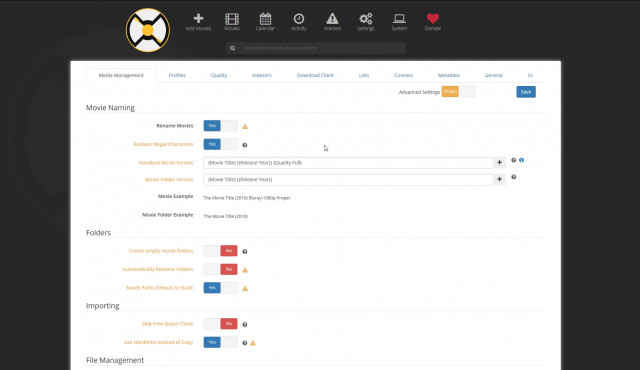Toggle Replace Illegal Characters switch
The image size is (640, 370).
[220, 144]
